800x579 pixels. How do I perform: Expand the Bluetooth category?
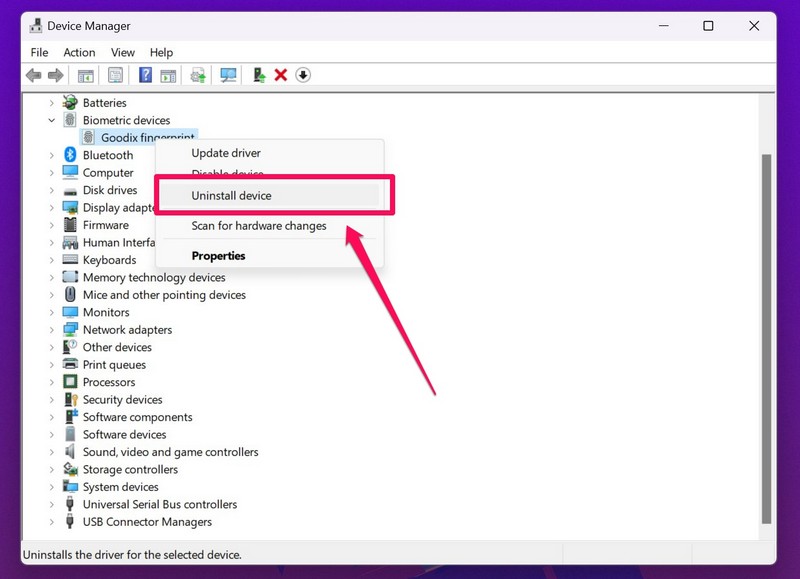tap(52, 155)
